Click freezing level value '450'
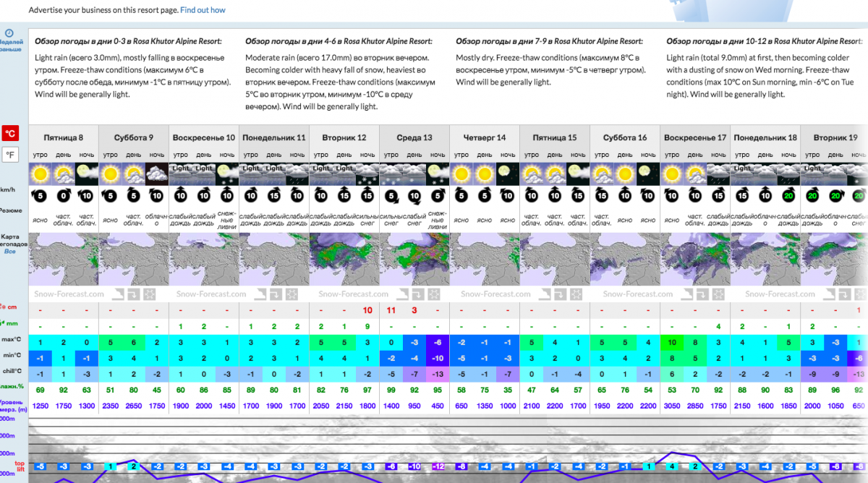The image size is (868, 483). [438, 405]
